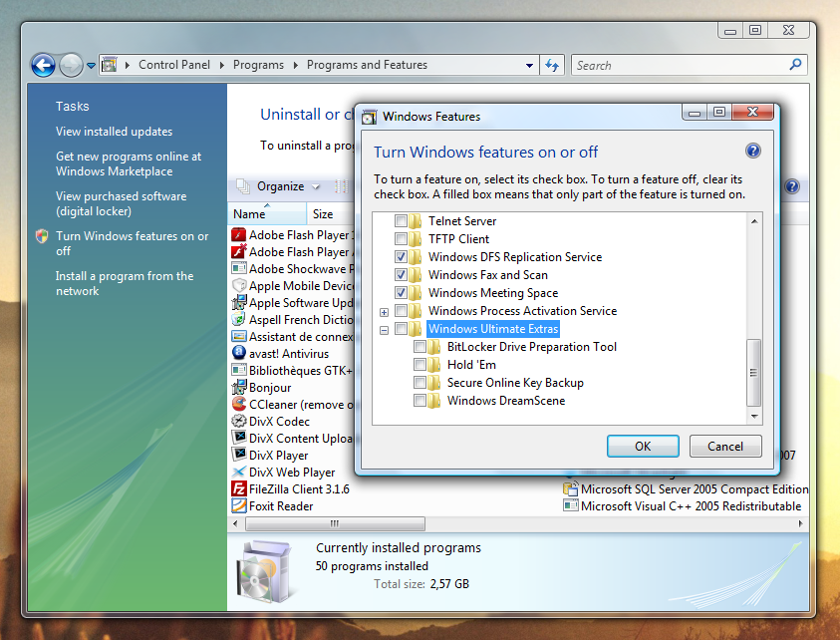Click Turn Windows features on or off link
Screen dimensions: 840x640
133,243
